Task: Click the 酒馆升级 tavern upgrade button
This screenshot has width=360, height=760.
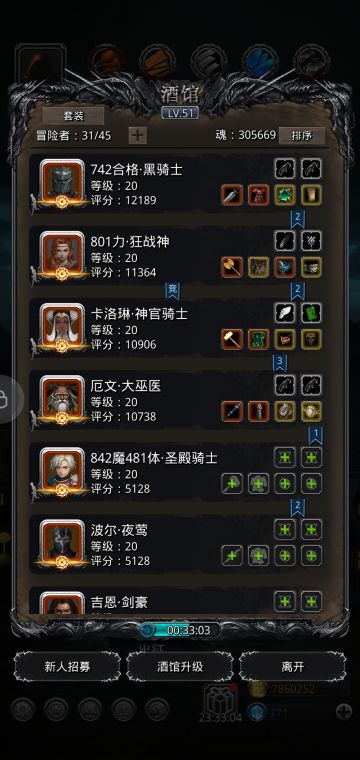Action: point(180,666)
